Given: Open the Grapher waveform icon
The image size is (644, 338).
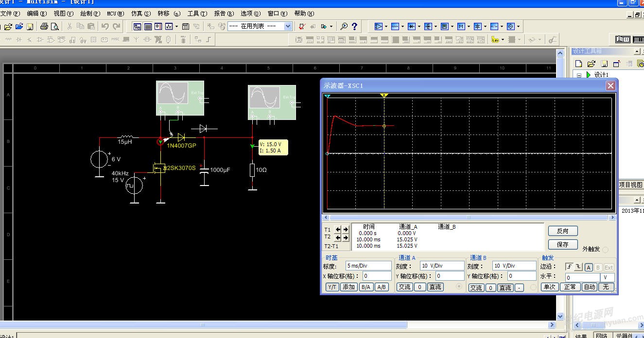Looking at the screenshot, I should 169,26.
